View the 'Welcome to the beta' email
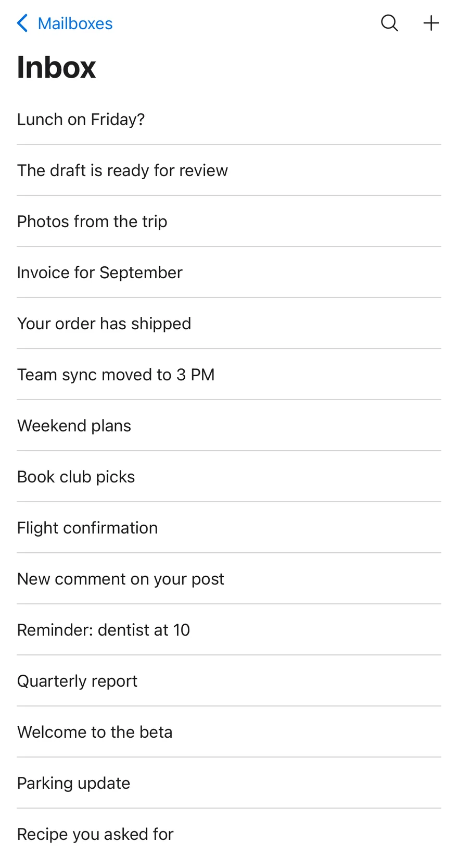Screen dimensions: 458x868 [229, 732]
